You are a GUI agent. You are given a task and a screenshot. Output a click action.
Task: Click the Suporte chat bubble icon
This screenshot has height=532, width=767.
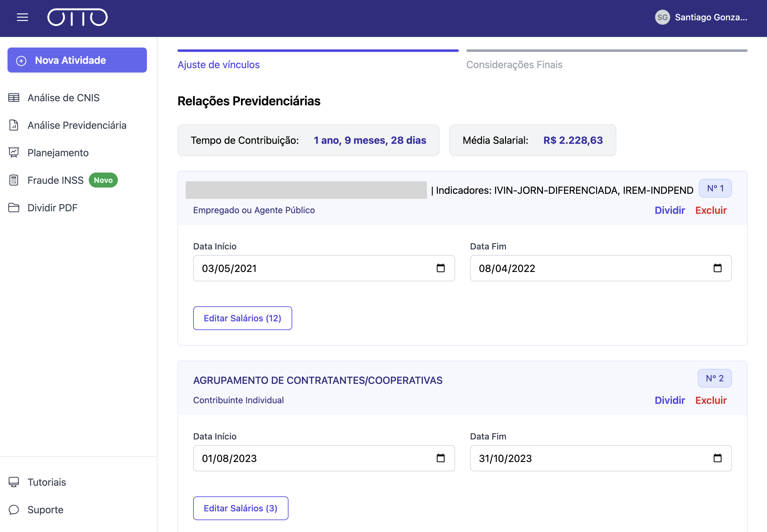(x=14, y=510)
